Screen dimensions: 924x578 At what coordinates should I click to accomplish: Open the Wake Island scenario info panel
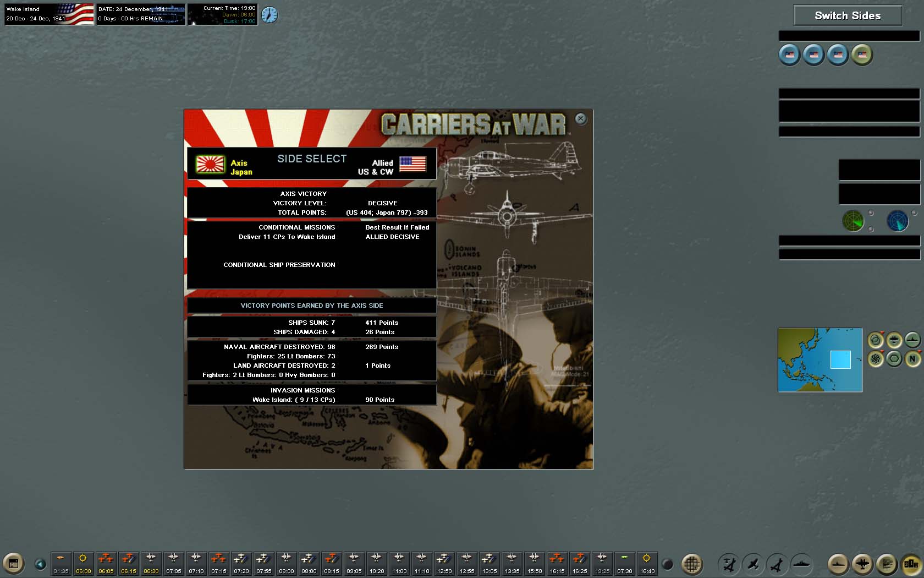(x=49, y=14)
